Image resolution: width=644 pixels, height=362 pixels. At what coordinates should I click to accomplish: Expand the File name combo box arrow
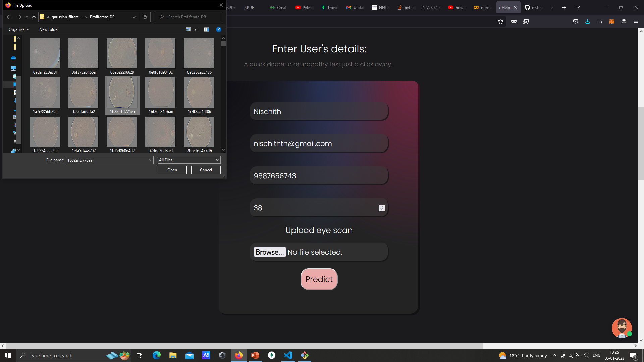(x=150, y=160)
